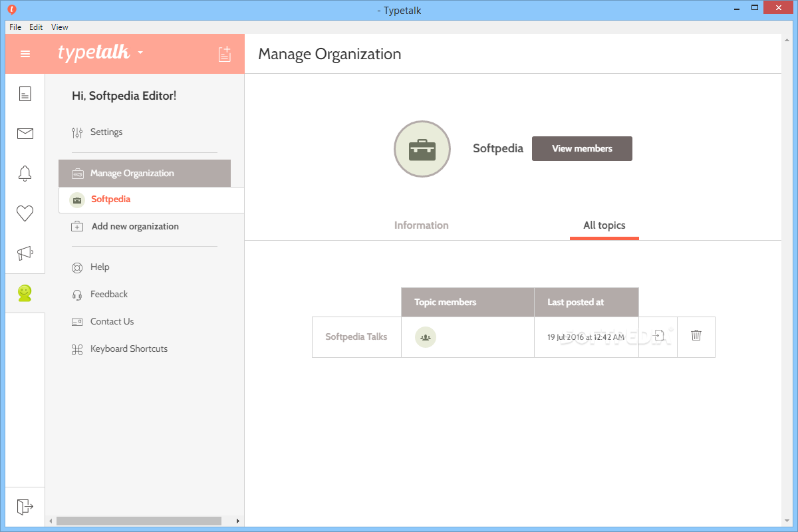Click the Last posted at column header
This screenshot has height=532, width=798.
pos(587,302)
